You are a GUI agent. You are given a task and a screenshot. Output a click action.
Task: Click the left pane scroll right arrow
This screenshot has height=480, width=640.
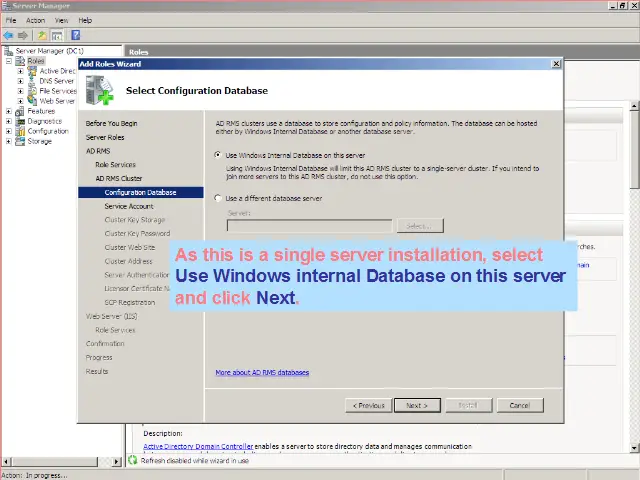117,462
